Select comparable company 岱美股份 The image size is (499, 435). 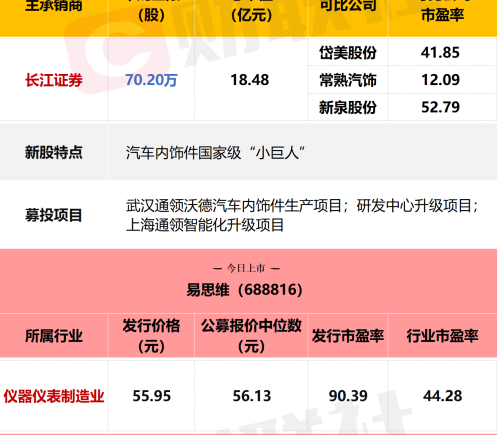point(348,53)
